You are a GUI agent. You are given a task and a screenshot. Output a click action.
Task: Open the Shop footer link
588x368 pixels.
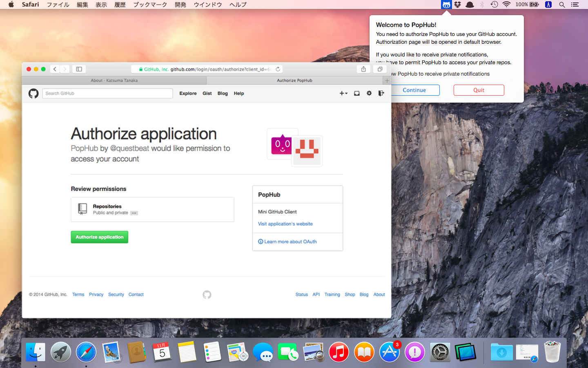click(350, 294)
